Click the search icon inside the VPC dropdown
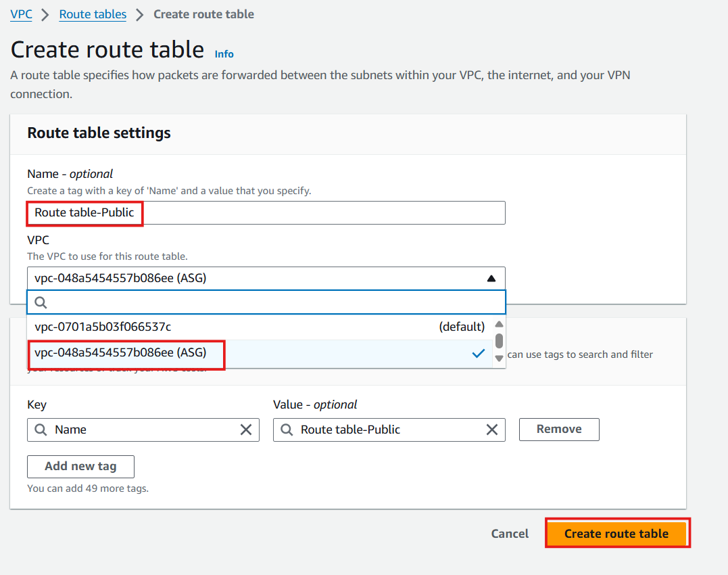The width and height of the screenshot is (728, 575). click(x=41, y=302)
